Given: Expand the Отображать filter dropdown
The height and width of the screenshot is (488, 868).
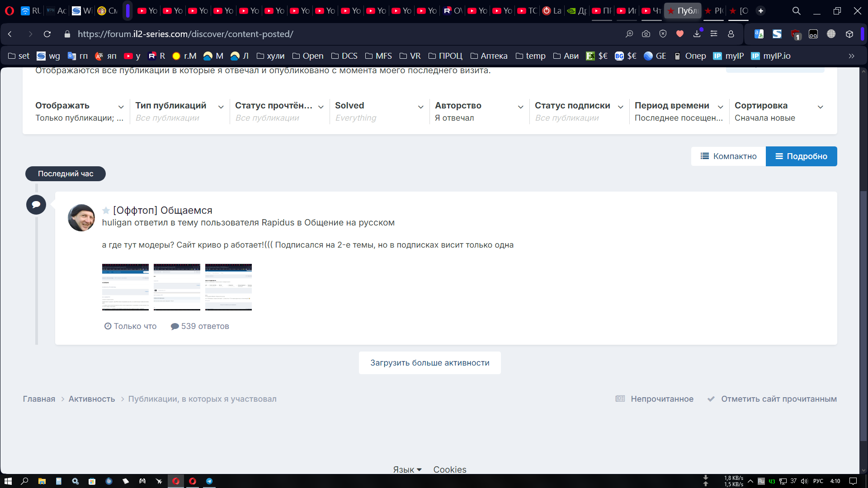Looking at the screenshot, I should [80, 111].
